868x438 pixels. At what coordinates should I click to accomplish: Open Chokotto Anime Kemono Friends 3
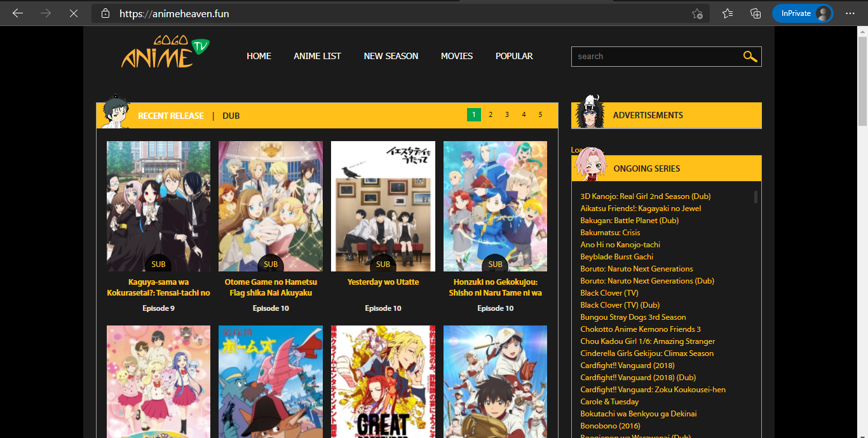641,329
